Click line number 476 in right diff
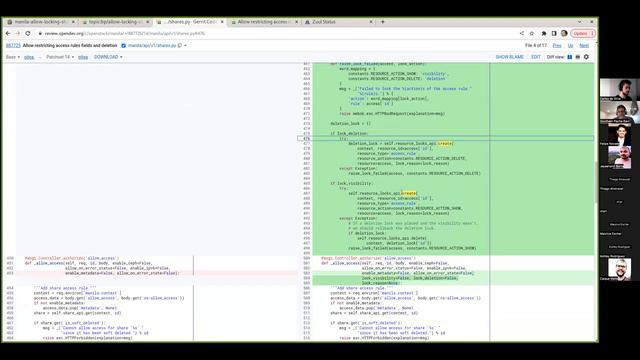The height and width of the screenshot is (360, 640). coord(307,139)
